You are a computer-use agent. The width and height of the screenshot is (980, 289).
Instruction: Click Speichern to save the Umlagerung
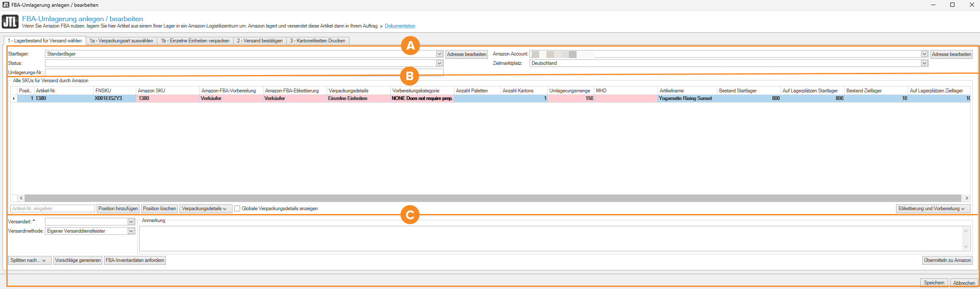point(934,283)
